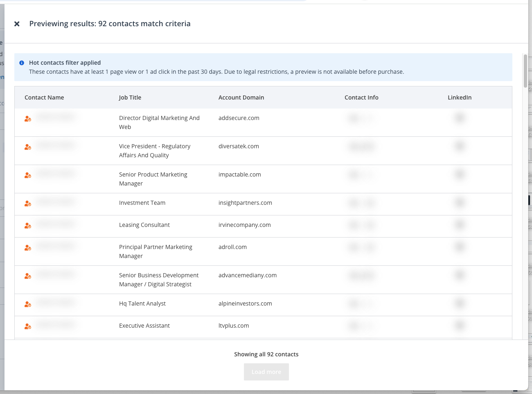This screenshot has width=532, height=394.
Task: Select the Executive Assistant job title cell
Action: coord(144,326)
